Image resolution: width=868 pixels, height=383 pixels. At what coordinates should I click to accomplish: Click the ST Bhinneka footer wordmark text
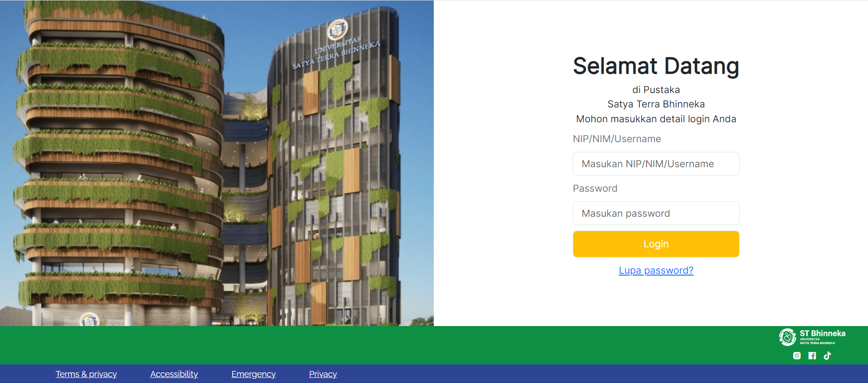(822, 333)
